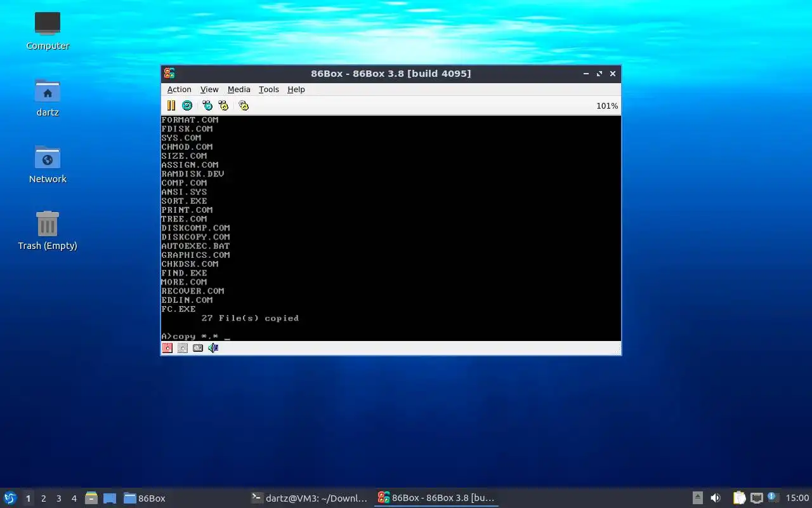Click the second floppy drive status icon

pos(183,348)
